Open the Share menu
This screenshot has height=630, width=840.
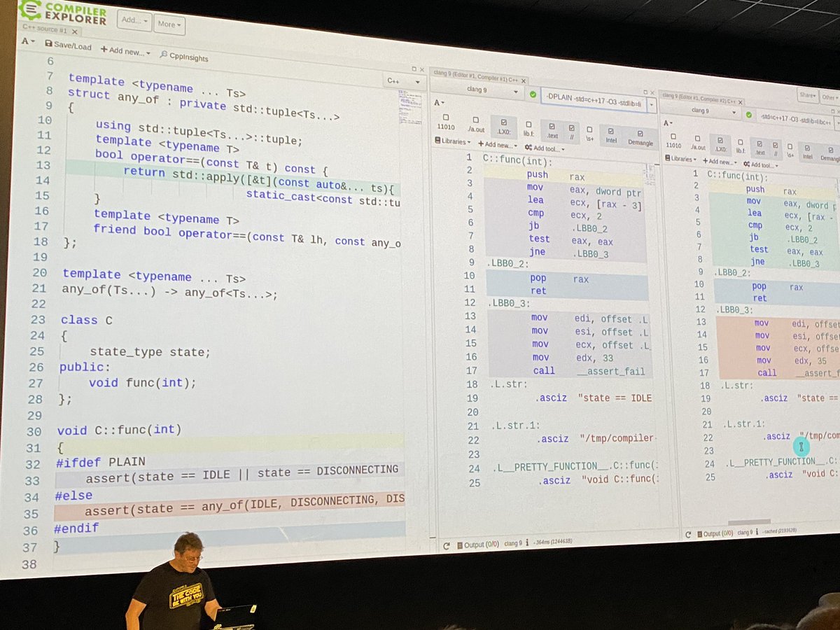pos(808,95)
